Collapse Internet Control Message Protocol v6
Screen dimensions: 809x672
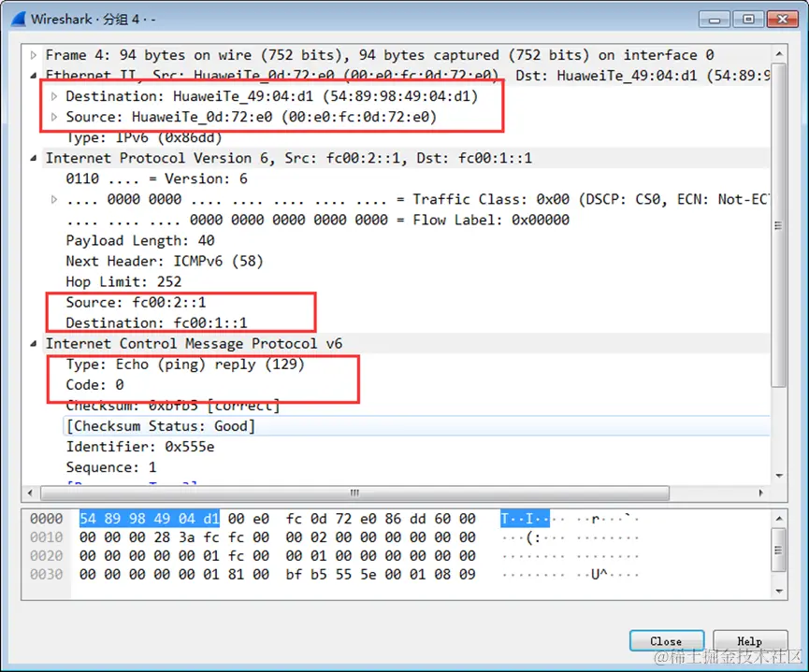[34, 344]
